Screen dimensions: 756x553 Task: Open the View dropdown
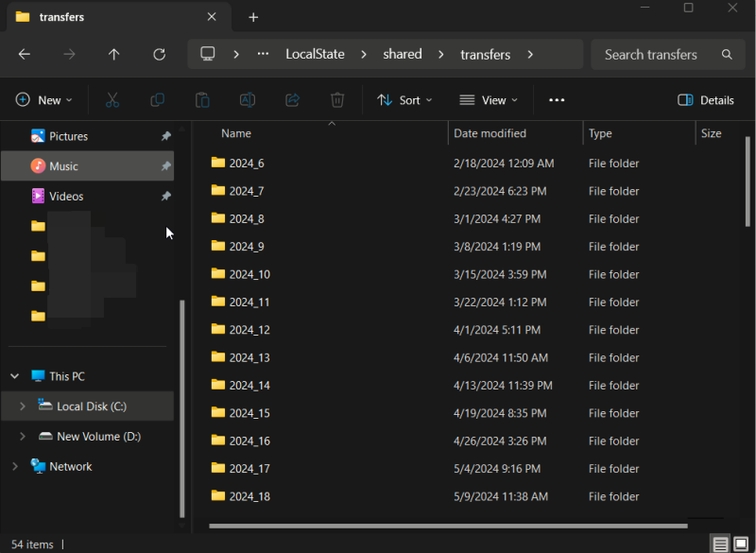(489, 99)
